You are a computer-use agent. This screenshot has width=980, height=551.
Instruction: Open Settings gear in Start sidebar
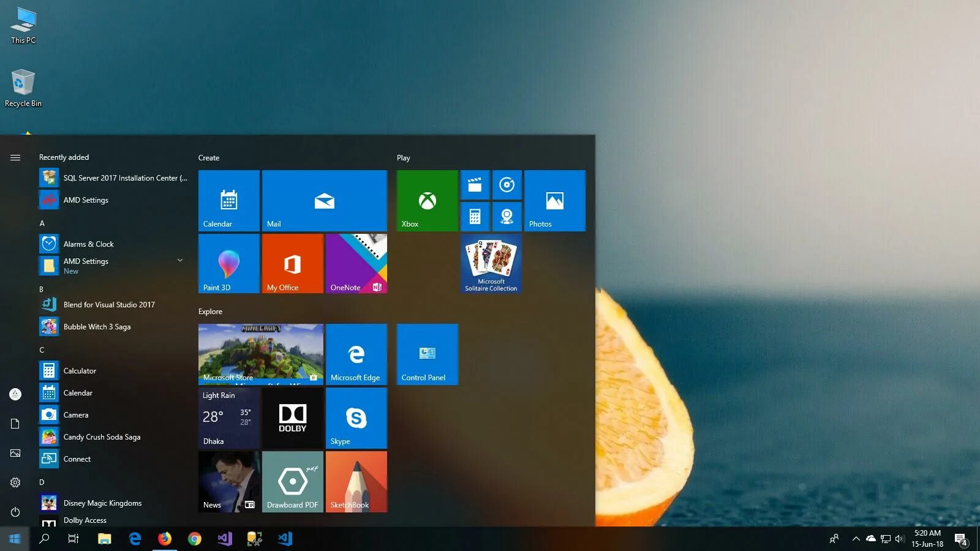click(15, 482)
